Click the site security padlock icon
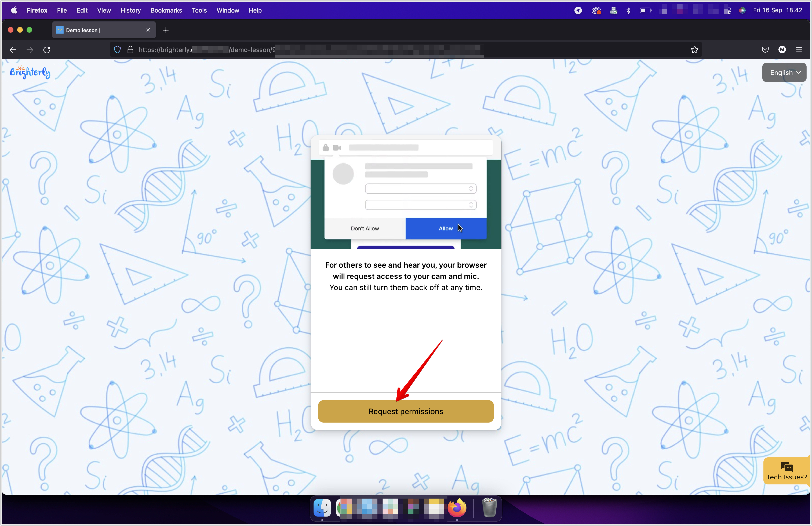The image size is (812, 526). (130, 50)
